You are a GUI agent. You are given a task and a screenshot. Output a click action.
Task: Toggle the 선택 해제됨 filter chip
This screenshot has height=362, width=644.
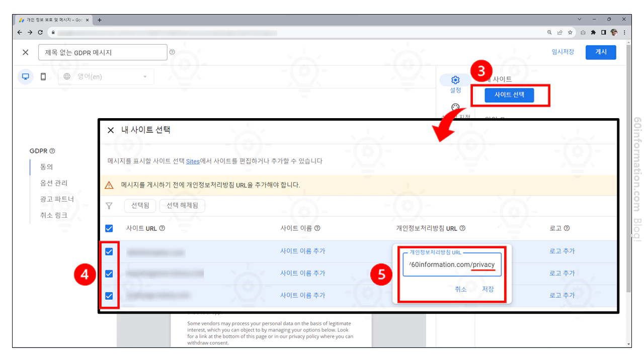click(x=182, y=206)
